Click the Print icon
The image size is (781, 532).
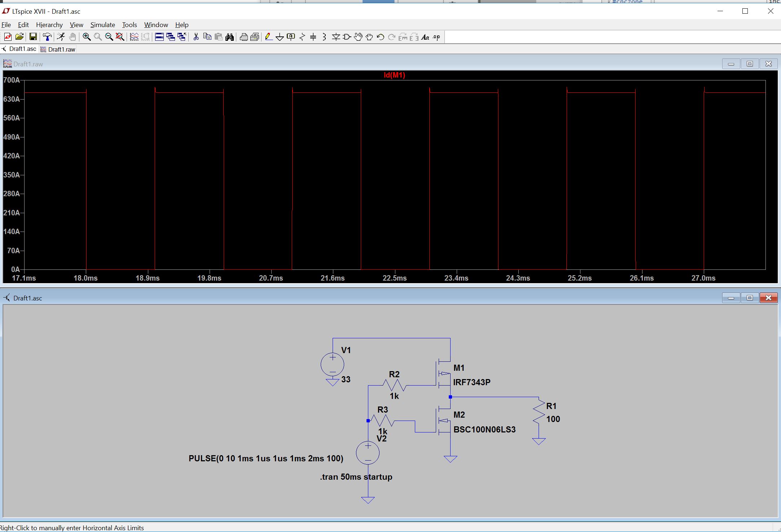coord(244,37)
